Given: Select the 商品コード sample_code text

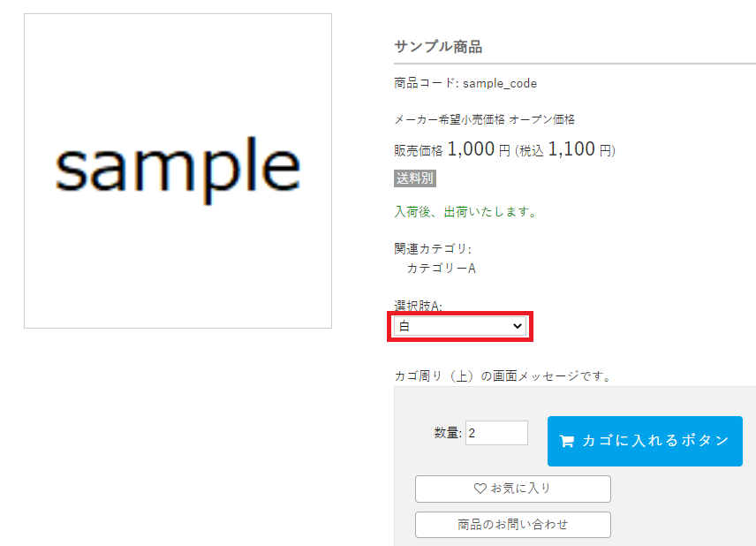Looking at the screenshot, I should [465, 83].
